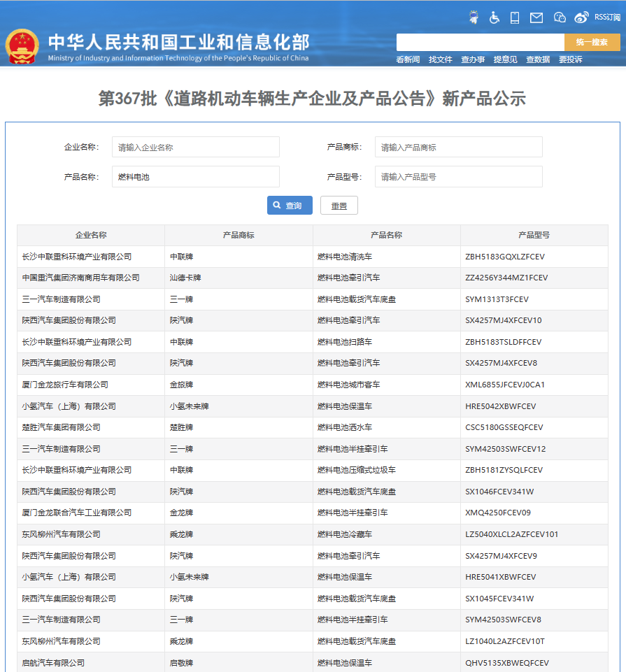Go to 提意见 menu item

tap(506, 59)
